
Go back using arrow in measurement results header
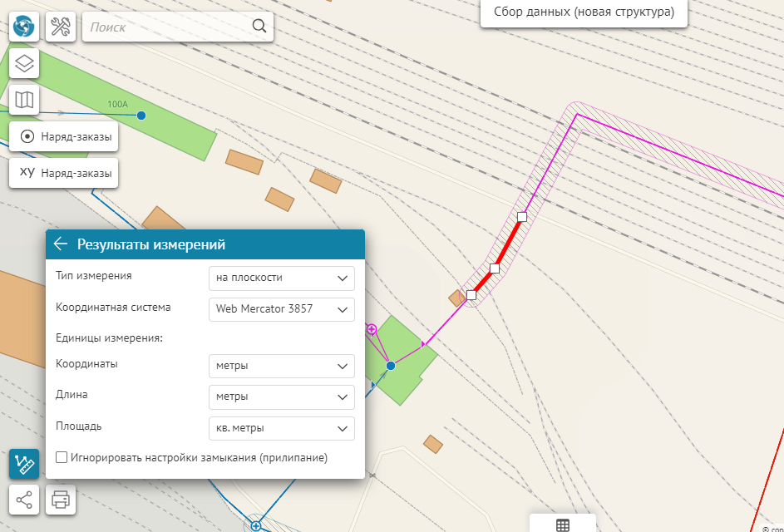[61, 244]
